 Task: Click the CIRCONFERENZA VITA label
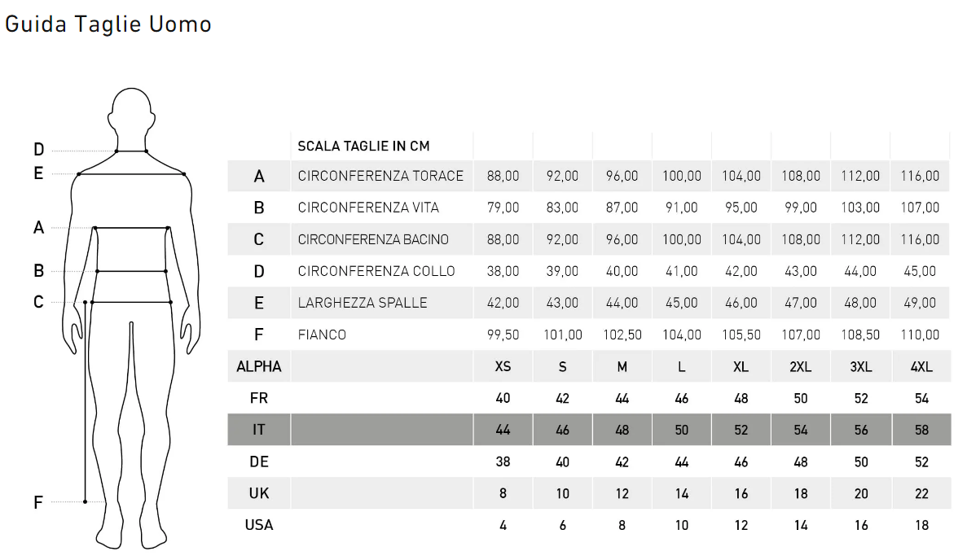point(368,208)
